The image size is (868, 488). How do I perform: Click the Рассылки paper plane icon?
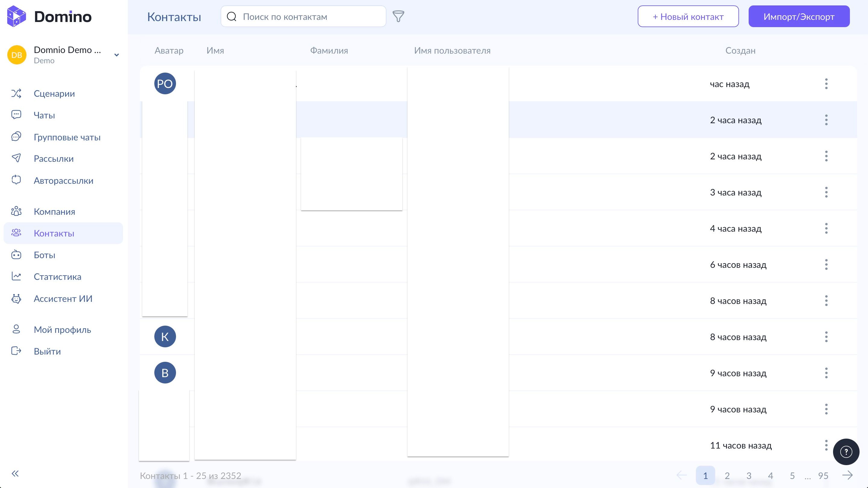click(x=16, y=158)
